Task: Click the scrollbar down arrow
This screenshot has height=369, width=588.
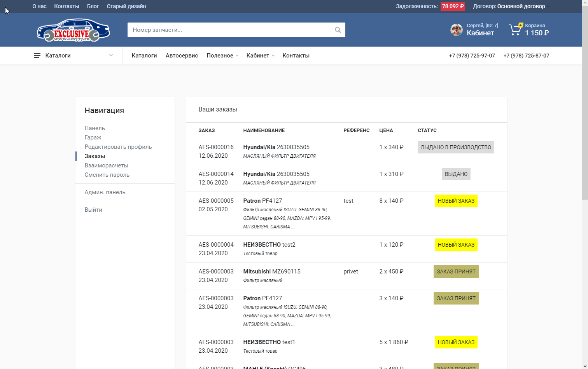Action: click(x=585, y=366)
